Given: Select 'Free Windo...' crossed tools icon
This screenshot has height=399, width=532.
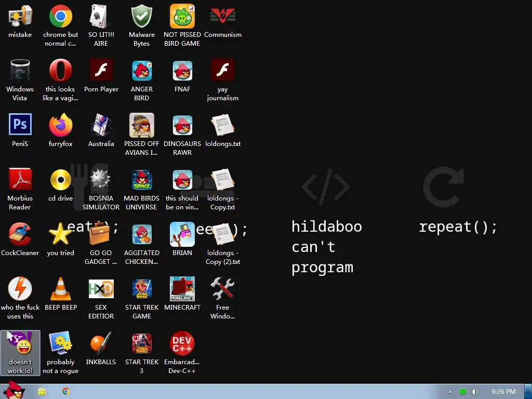Looking at the screenshot, I should (222, 289).
